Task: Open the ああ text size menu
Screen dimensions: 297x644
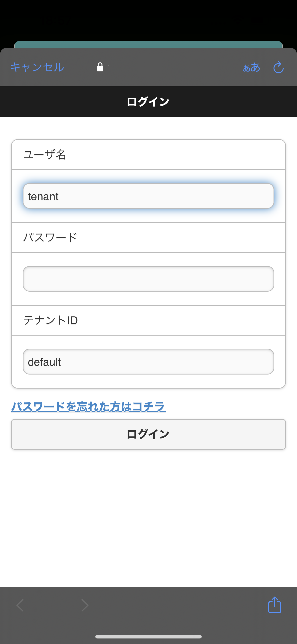Action: point(251,67)
